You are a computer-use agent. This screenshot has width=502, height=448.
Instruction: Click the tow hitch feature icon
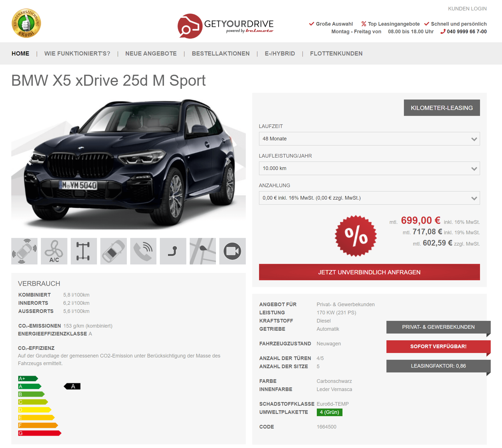point(173,251)
